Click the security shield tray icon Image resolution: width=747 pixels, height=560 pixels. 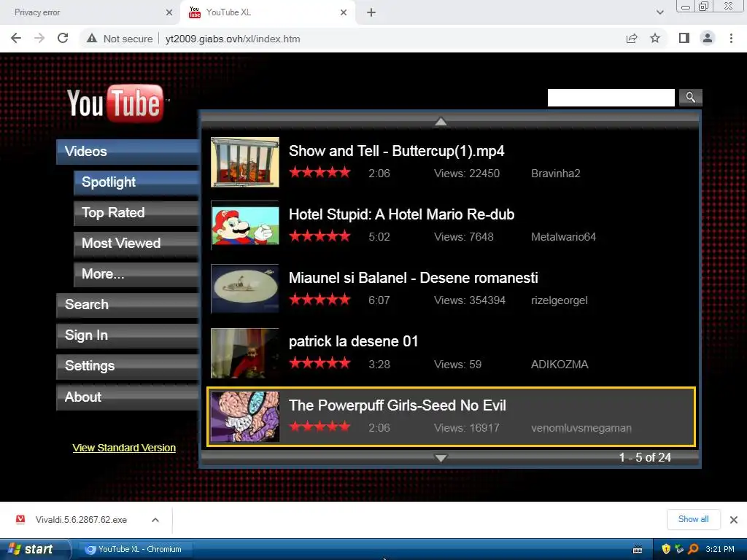pos(666,549)
